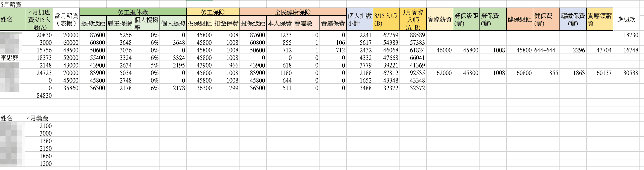Click the 扣繳保費 column header
Viewport: 644px width, 170px height.
[x=226, y=23]
